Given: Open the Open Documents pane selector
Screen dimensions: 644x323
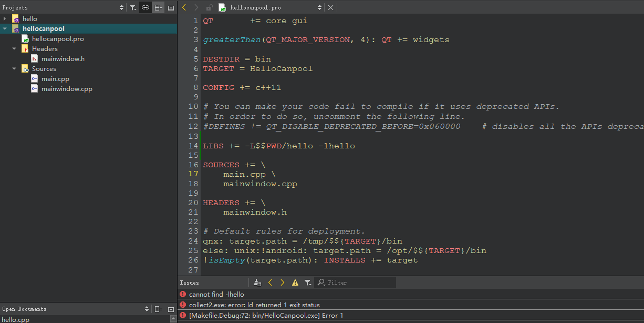Looking at the screenshot, I should point(147,309).
